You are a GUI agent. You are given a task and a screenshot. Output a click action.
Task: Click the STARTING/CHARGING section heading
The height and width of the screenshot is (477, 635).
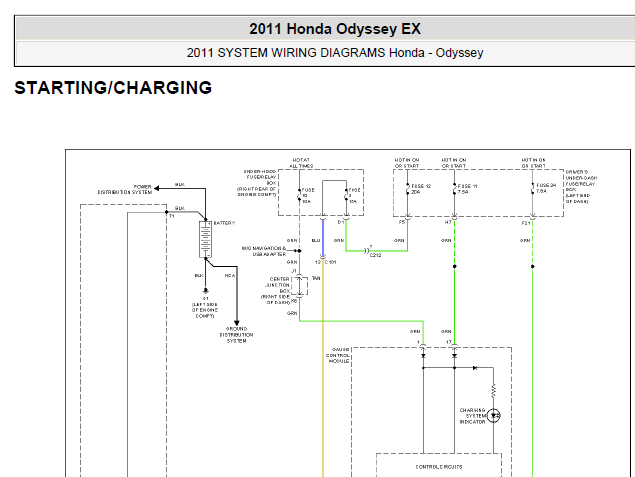coord(113,88)
